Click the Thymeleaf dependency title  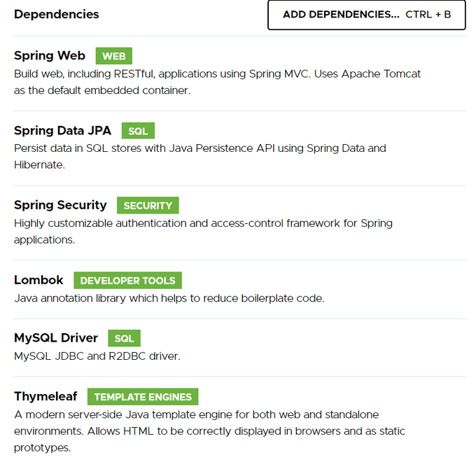[x=45, y=396]
